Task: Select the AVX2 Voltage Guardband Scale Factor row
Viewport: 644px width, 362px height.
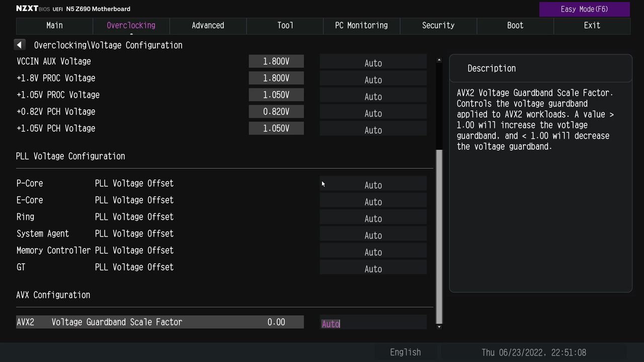Action: 160,322
